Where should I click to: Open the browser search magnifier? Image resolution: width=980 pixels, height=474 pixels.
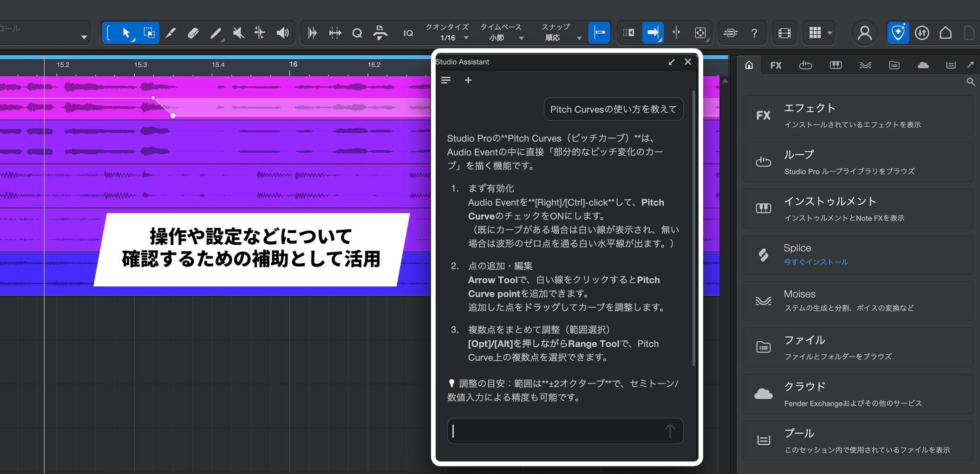click(971, 82)
